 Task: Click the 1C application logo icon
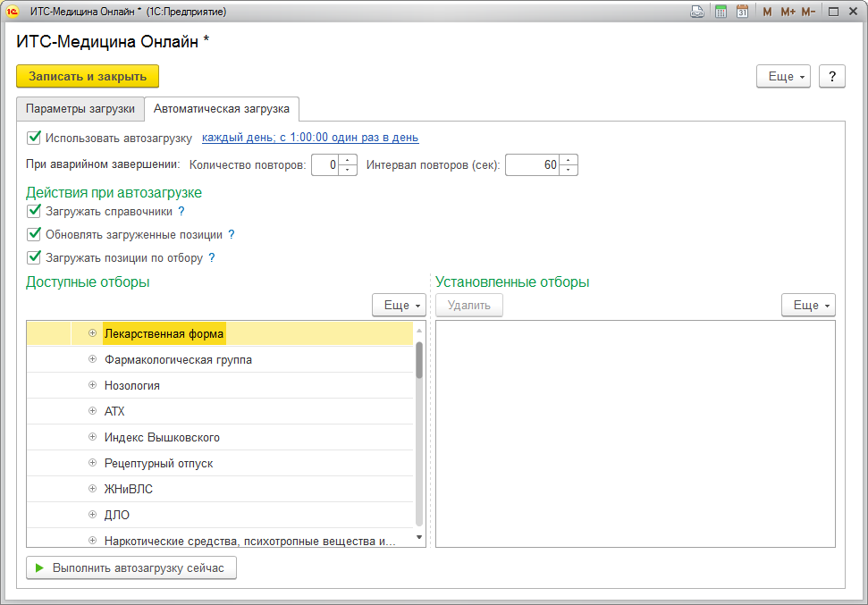13,11
